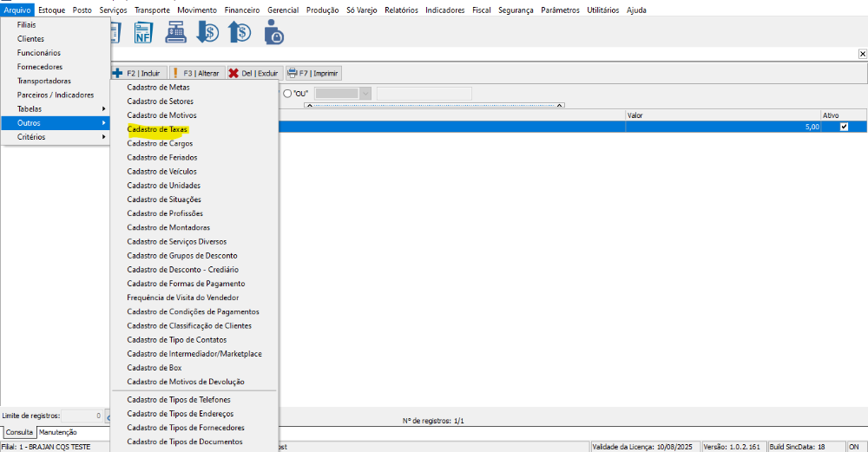Image resolution: width=868 pixels, height=452 pixels.
Task: Open the cash register icon
Action: point(175,33)
